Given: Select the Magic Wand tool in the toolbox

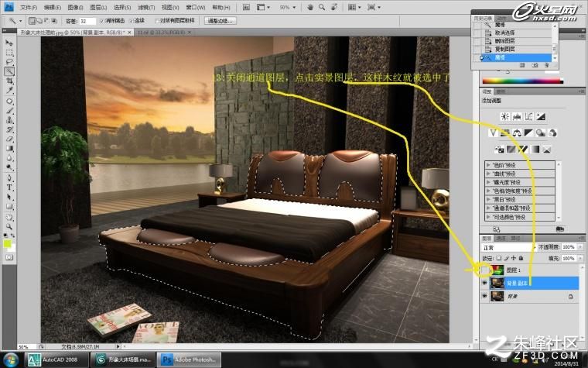Looking at the screenshot, I should 9,71.
